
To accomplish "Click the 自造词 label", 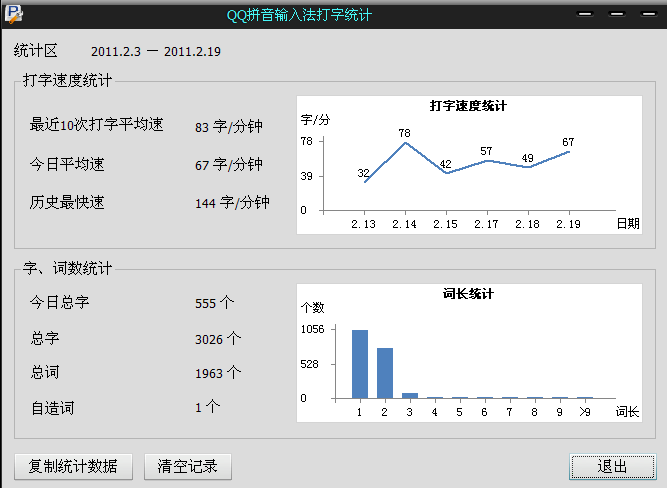I will coord(52,408).
